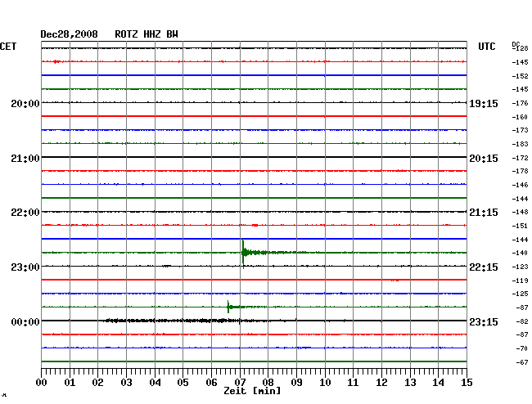Click the "22:15" UTC time label
Screen dimensions: 532x404
coord(484,267)
